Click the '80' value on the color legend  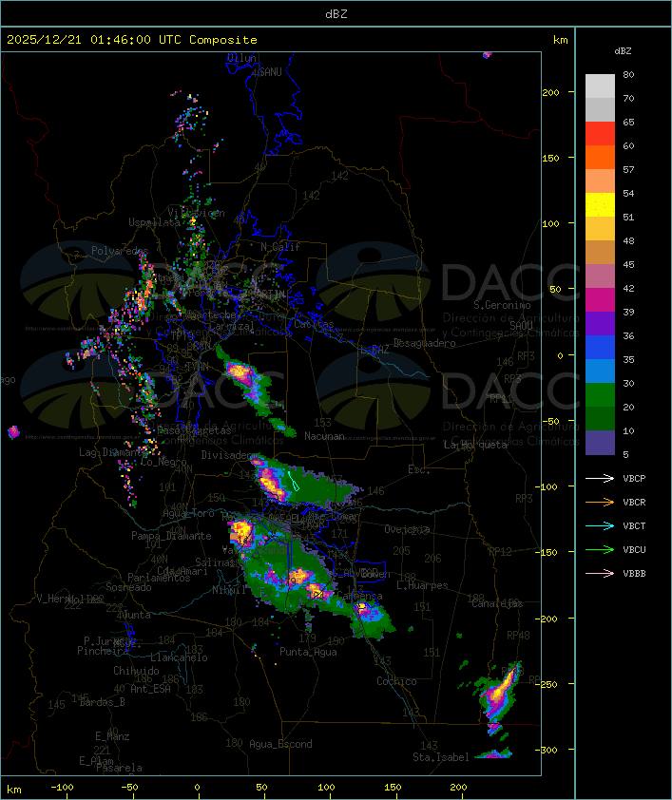[x=628, y=74]
